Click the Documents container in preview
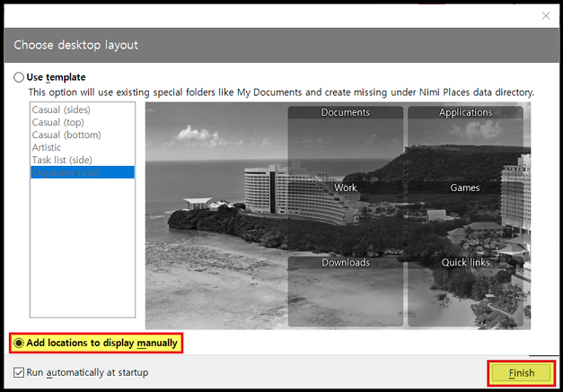The image size is (563, 392). 346,144
